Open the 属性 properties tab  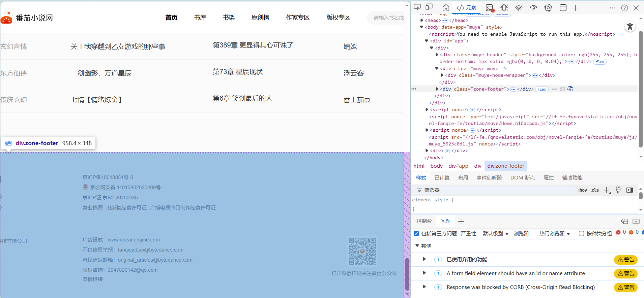point(549,177)
